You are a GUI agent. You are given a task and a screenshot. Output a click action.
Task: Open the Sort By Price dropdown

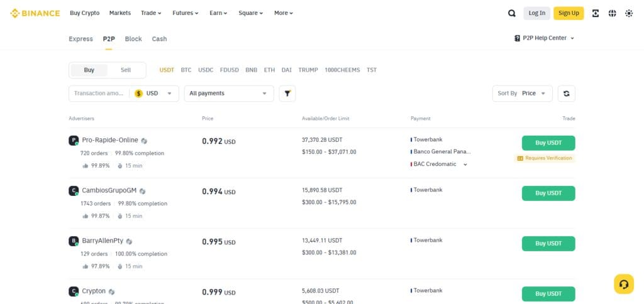[x=523, y=94]
